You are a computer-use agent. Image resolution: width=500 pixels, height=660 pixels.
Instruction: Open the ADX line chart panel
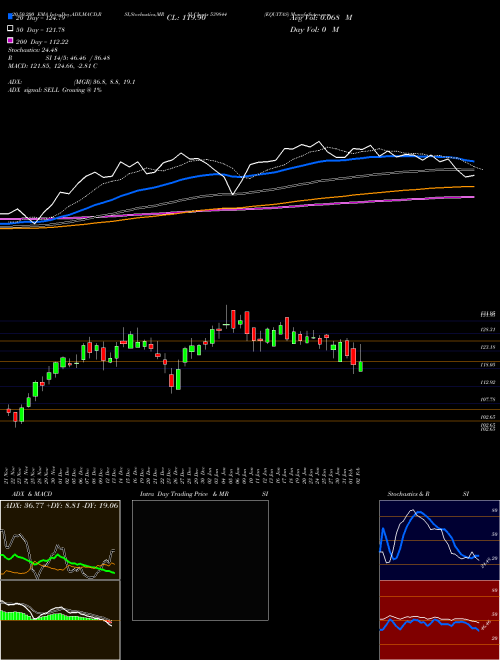pyautogui.click(x=60, y=540)
